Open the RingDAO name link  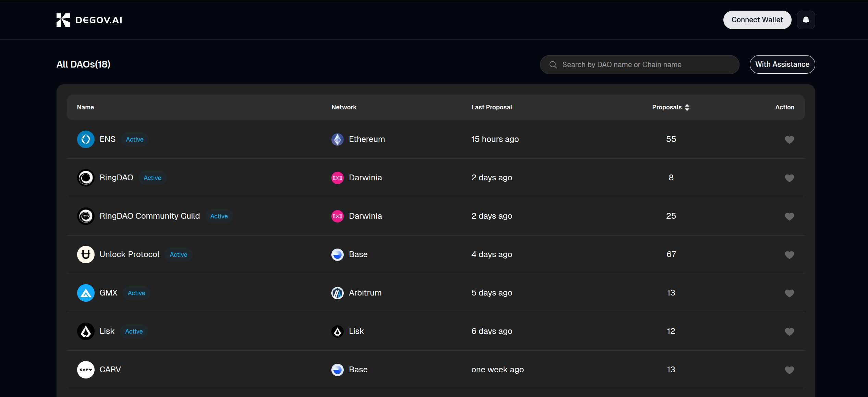coord(116,178)
